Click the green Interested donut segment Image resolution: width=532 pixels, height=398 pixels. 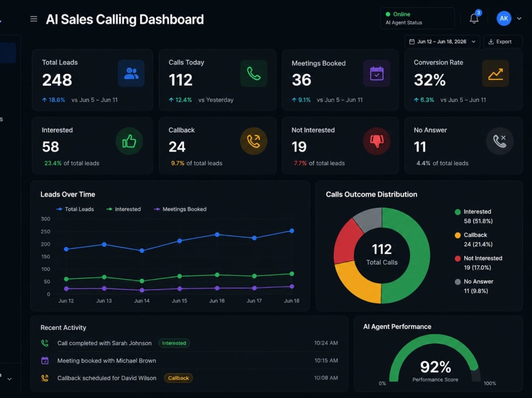click(419, 255)
